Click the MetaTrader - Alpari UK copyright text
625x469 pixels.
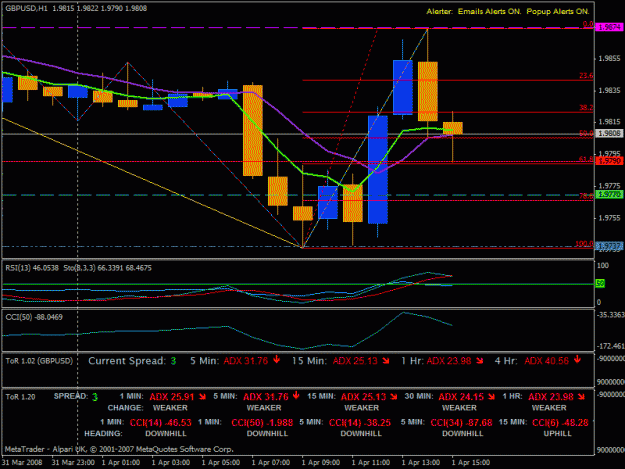pyautogui.click(x=119, y=449)
